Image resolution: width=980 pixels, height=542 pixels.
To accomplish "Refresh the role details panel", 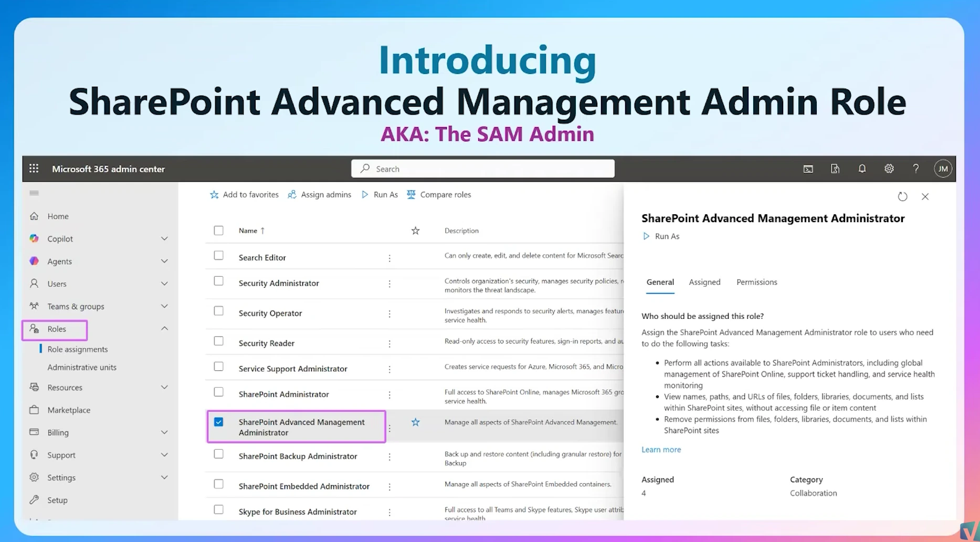I will click(902, 196).
